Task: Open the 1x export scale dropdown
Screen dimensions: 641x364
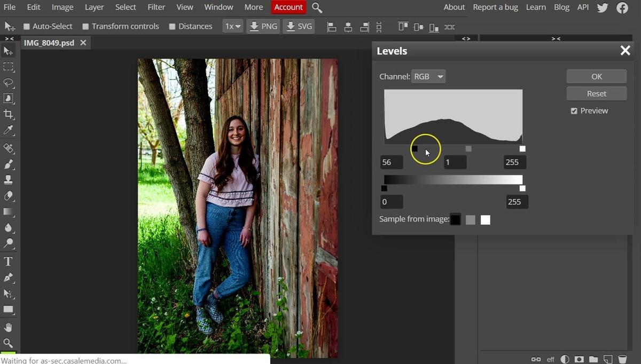Action: (x=233, y=26)
